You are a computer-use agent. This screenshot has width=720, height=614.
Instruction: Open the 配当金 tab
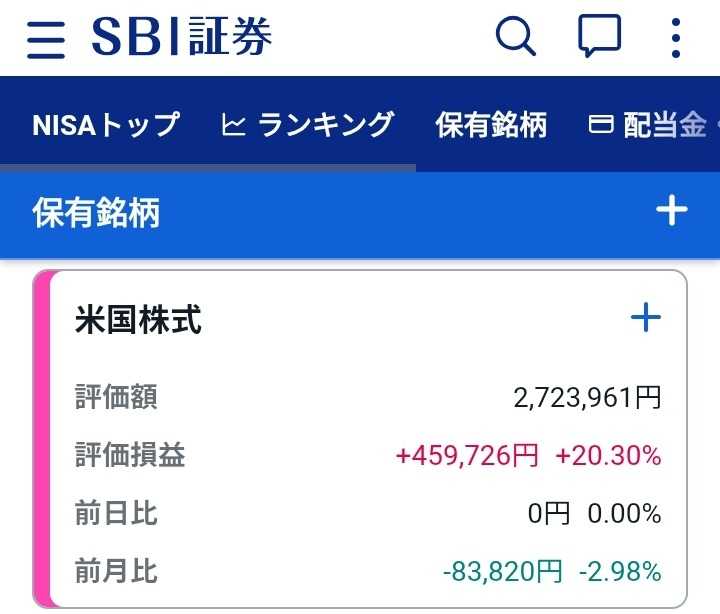pos(664,125)
